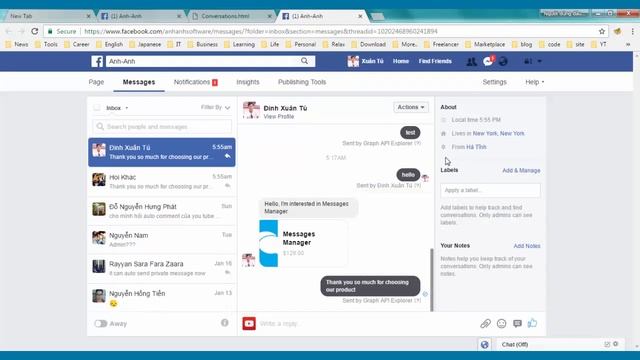The image size is (640, 360).
Task: Open the globe notifications icon in header
Action: 503,61
